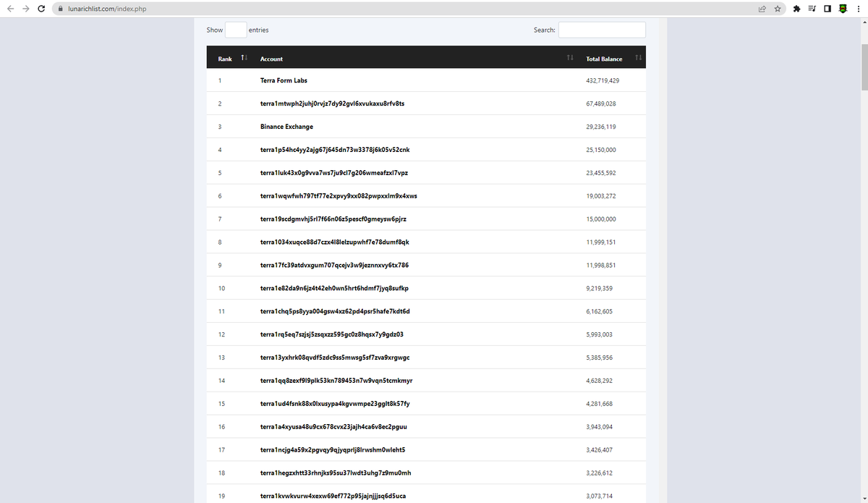Viewport: 868px width, 503px height.
Task: Go forward with the browser forward arrow
Action: tap(25, 9)
